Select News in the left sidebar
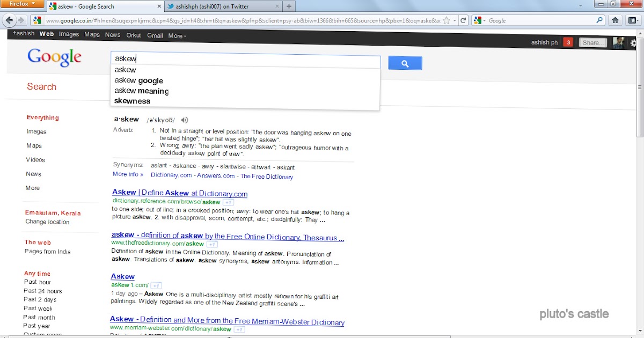Screen dimensions: 644x338 pyautogui.click(x=33, y=174)
